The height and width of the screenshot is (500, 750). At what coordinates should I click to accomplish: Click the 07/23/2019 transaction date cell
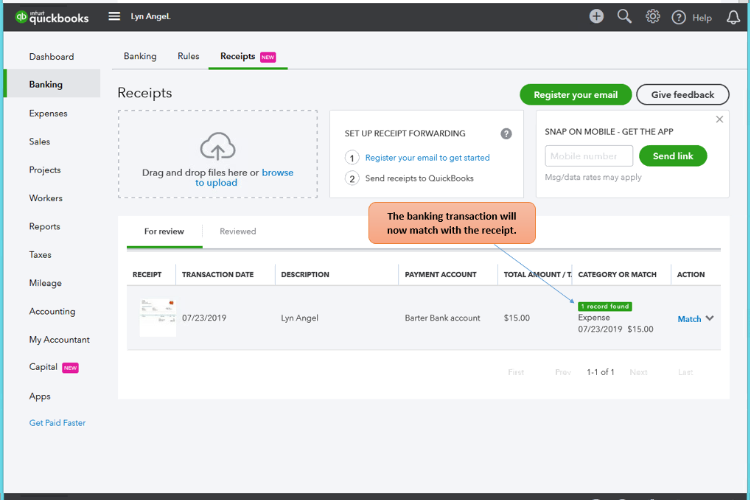point(204,318)
